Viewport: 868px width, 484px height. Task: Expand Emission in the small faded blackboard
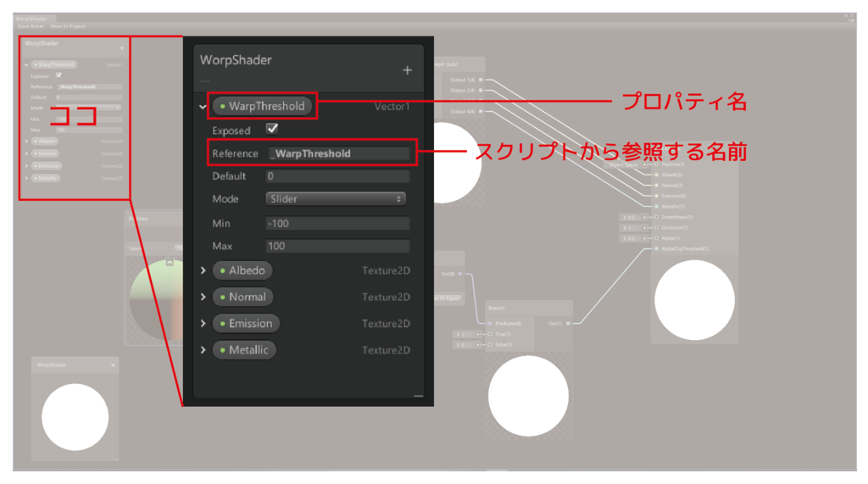pos(26,165)
